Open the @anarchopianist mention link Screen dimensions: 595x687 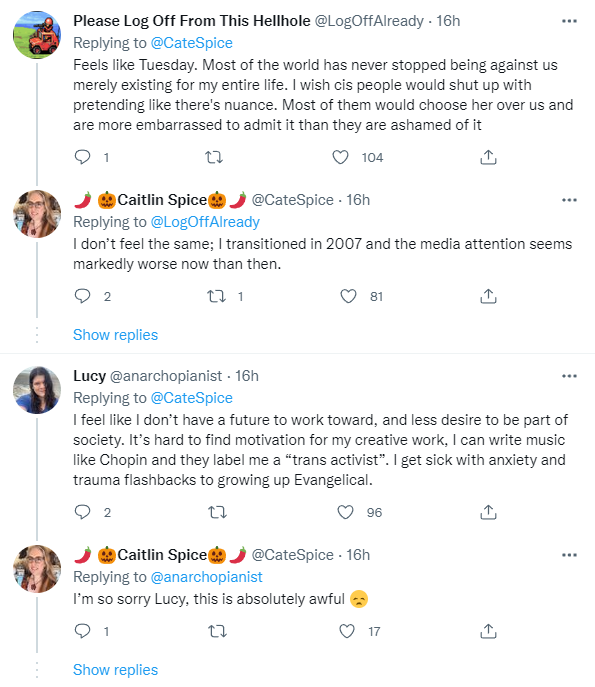click(206, 577)
